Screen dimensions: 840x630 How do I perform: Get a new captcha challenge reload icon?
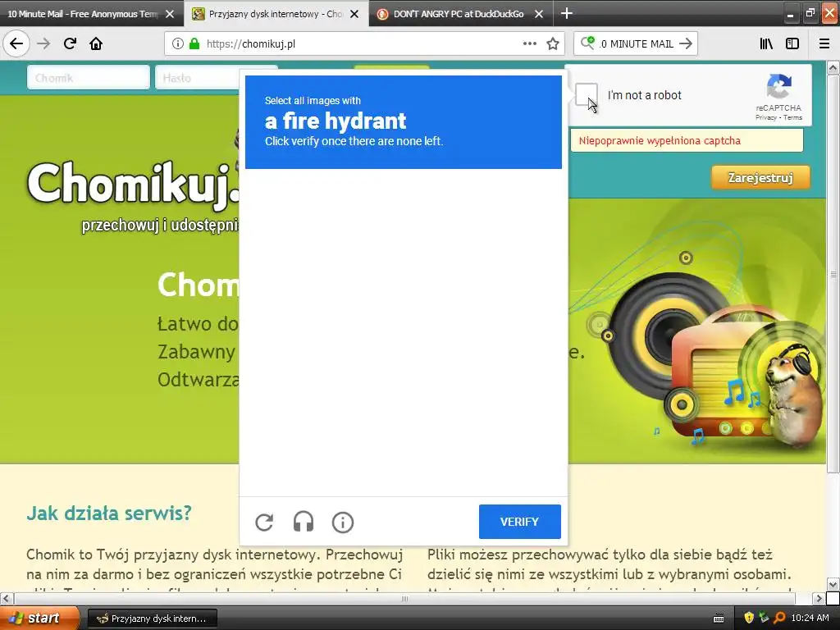[264, 522]
